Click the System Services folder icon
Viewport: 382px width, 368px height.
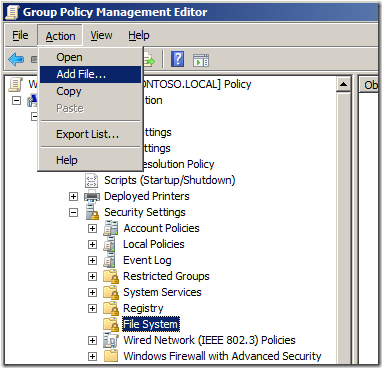111,292
